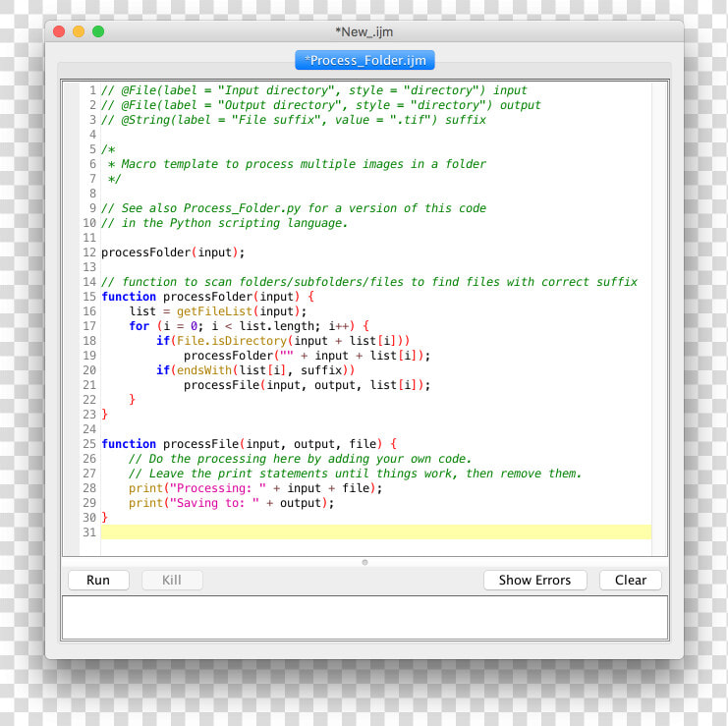728x726 pixels.
Task: Click line number 25 in the gutter
Action: 89,444
